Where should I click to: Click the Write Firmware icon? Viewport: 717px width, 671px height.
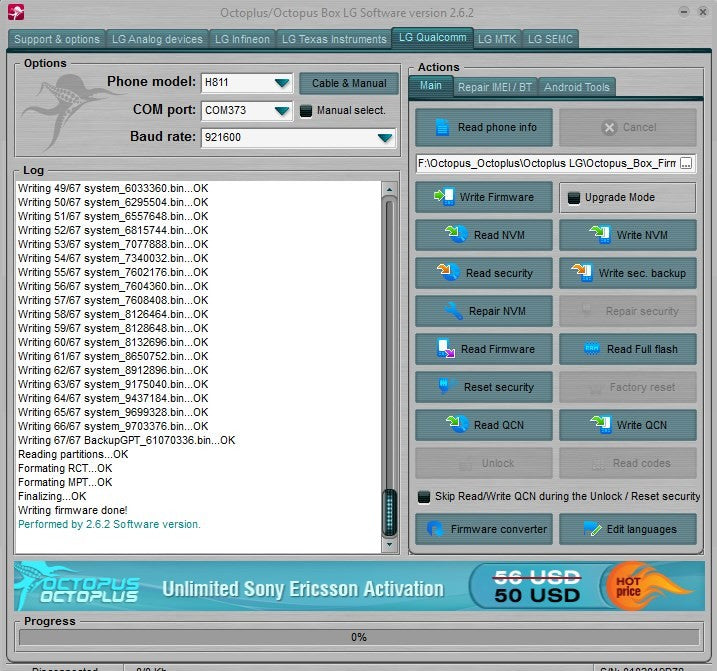point(443,197)
